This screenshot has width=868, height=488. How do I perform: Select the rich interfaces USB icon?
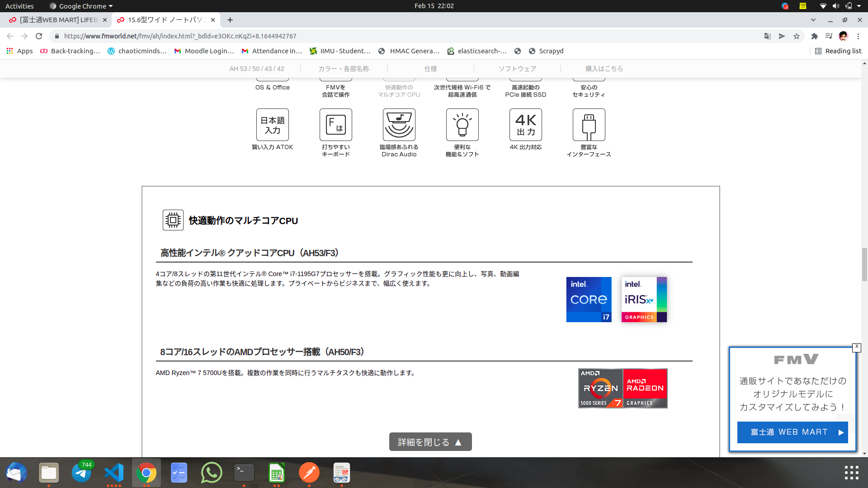[589, 125]
